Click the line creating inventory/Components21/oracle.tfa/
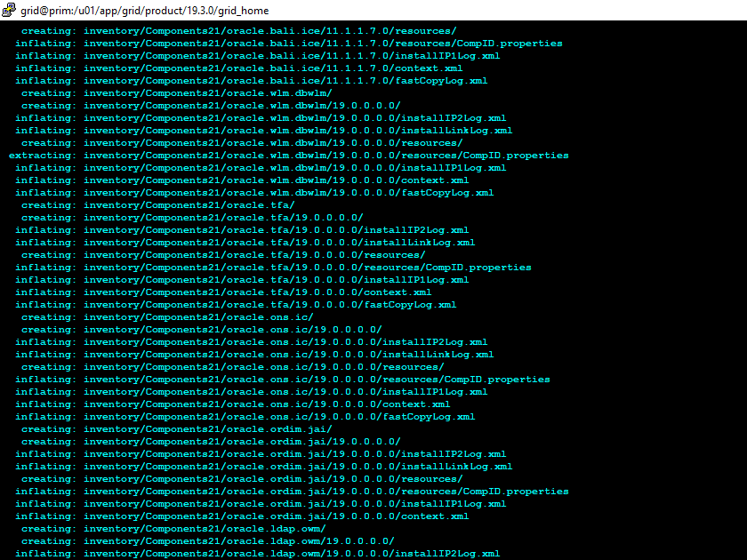The width and height of the screenshot is (747, 560). point(157,205)
